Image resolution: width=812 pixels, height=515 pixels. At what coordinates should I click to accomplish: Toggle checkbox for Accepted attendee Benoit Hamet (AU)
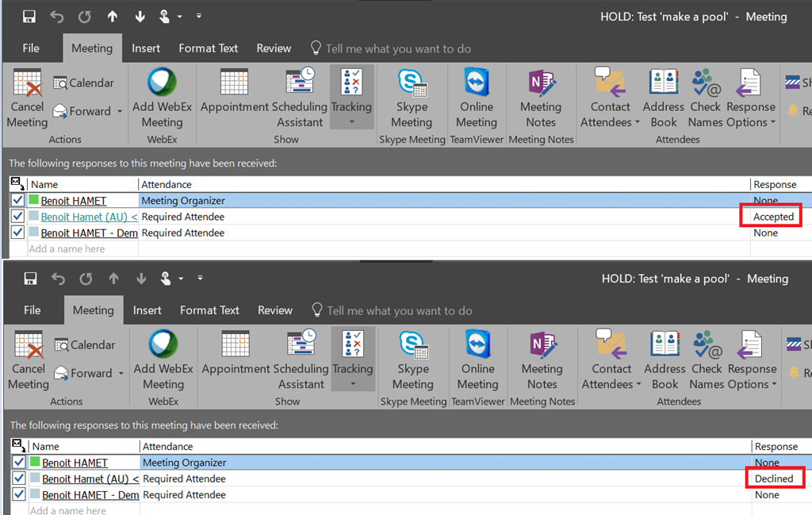(17, 217)
